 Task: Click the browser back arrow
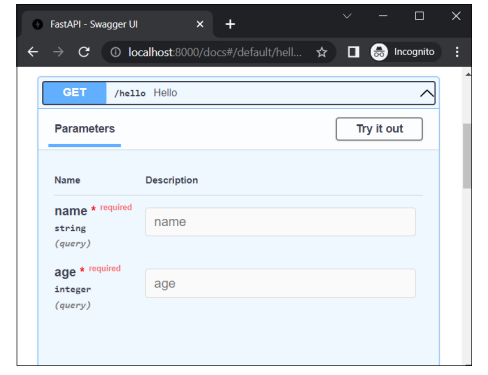tap(33, 52)
